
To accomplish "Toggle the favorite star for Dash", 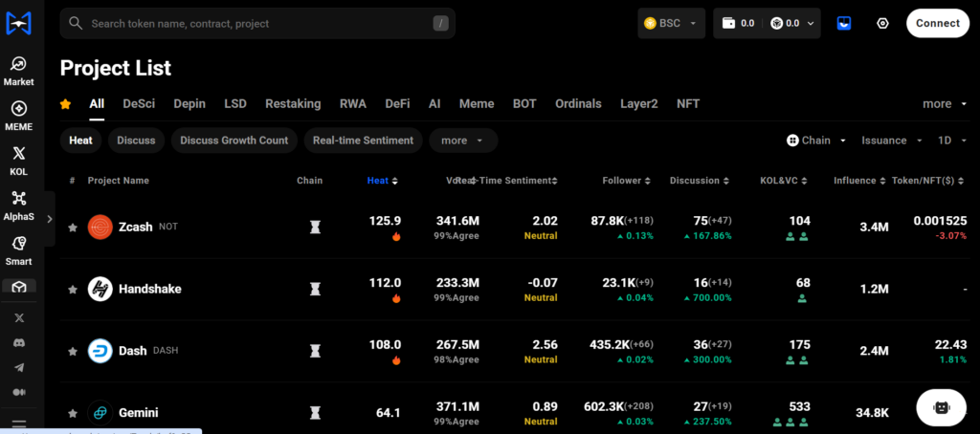I will tap(73, 352).
